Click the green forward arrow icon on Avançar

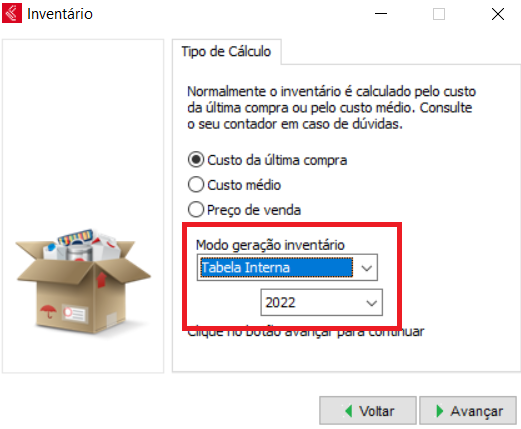440,411
